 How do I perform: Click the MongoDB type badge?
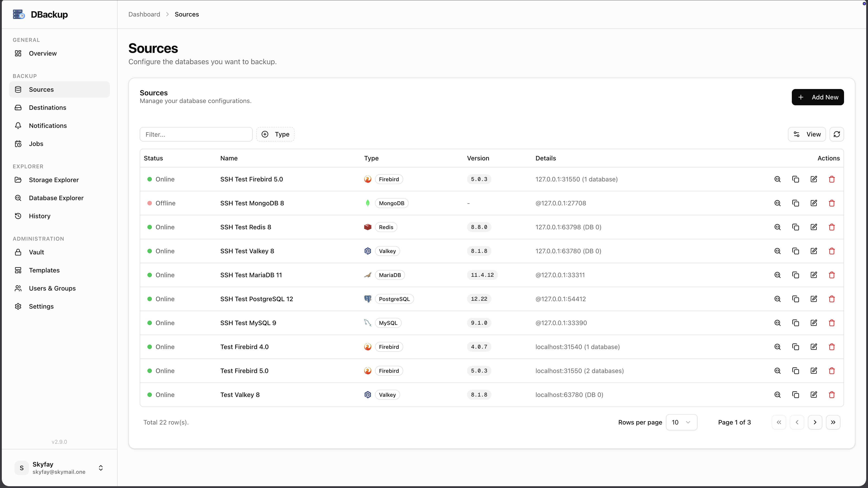(x=392, y=203)
